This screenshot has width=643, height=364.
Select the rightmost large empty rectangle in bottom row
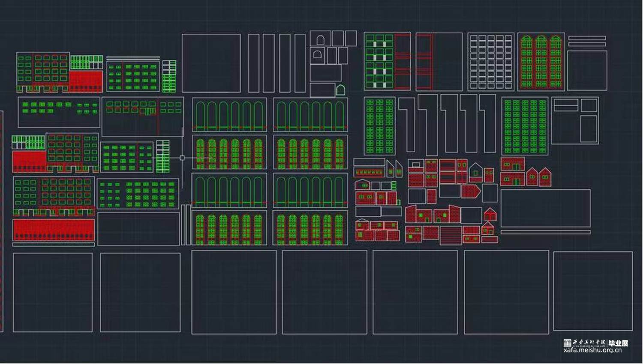coord(593,291)
